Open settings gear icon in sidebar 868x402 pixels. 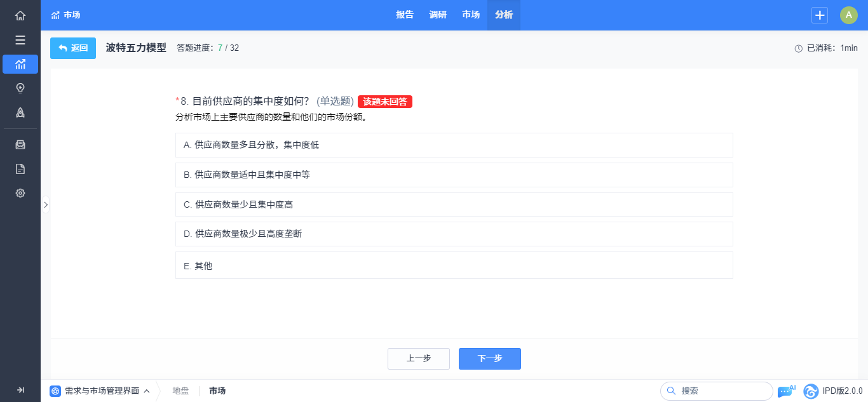pos(20,193)
